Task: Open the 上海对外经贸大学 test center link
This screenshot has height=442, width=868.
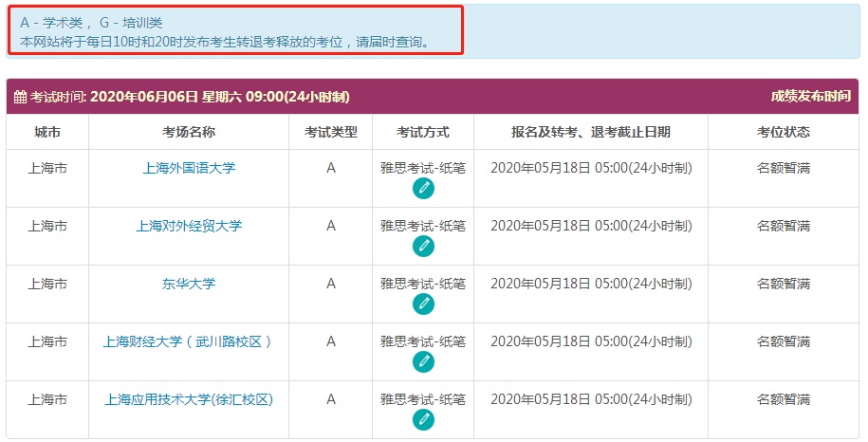Action: click(x=189, y=226)
